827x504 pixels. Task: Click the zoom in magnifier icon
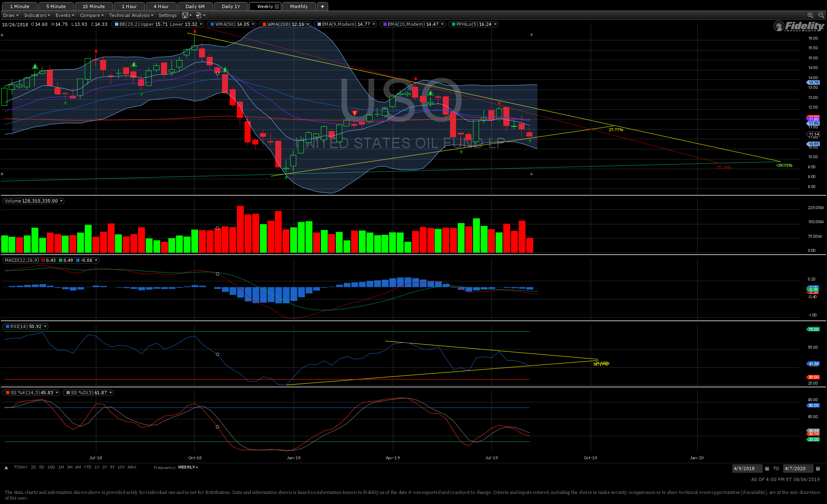click(x=810, y=15)
